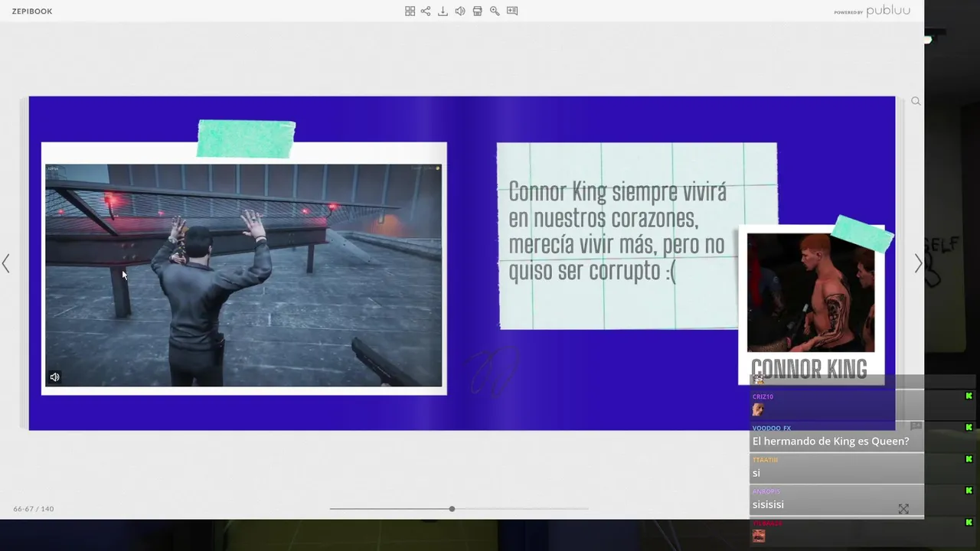
Task: Open the Publuu powered-by link
Action: click(x=872, y=11)
